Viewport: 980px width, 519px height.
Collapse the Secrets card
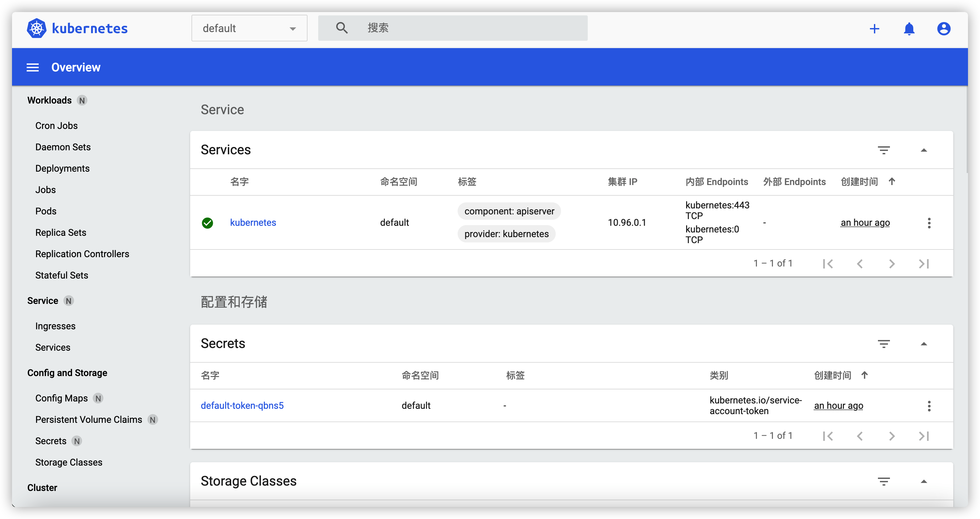point(923,344)
